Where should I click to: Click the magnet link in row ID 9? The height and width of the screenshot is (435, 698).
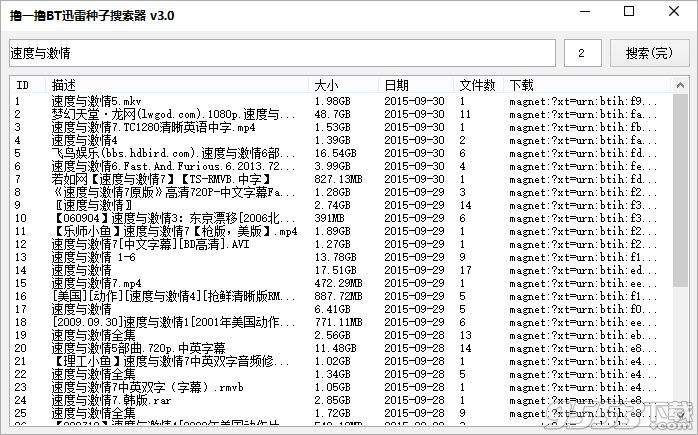[x=583, y=205]
